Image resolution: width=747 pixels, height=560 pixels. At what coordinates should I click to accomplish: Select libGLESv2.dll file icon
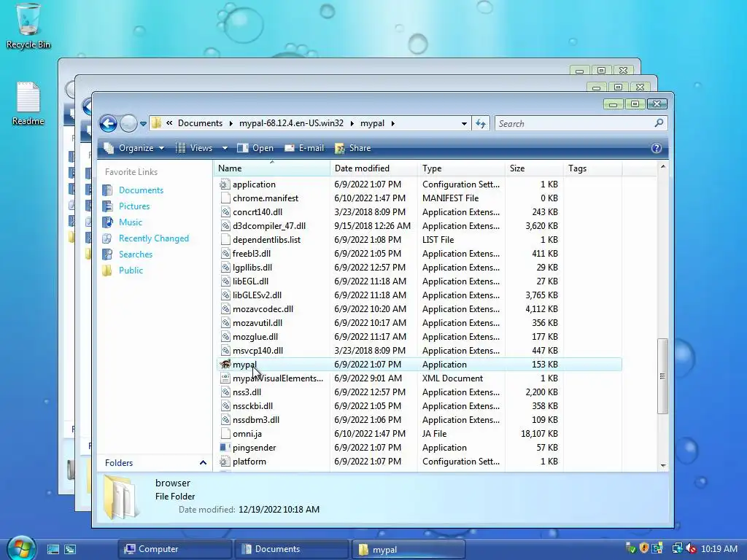(x=225, y=295)
